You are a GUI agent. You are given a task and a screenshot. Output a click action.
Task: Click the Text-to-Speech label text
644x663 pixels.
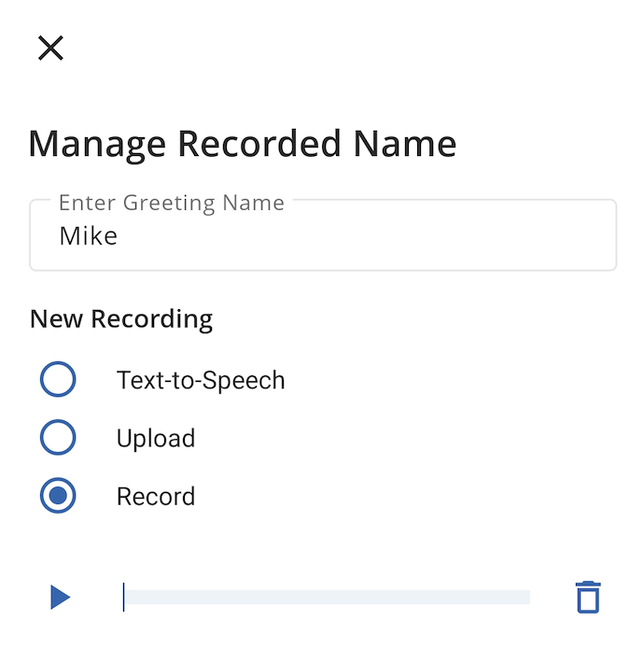(201, 380)
